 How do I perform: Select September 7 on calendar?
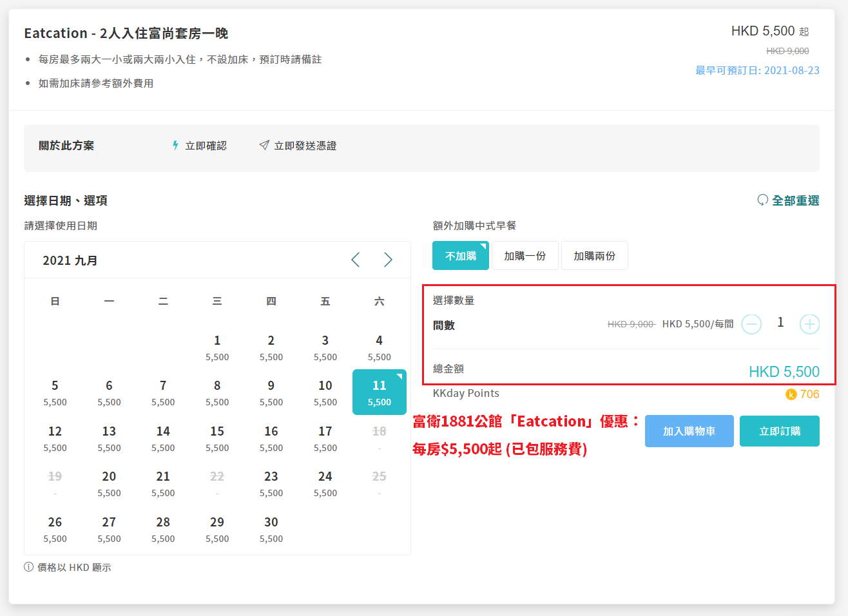point(163,392)
